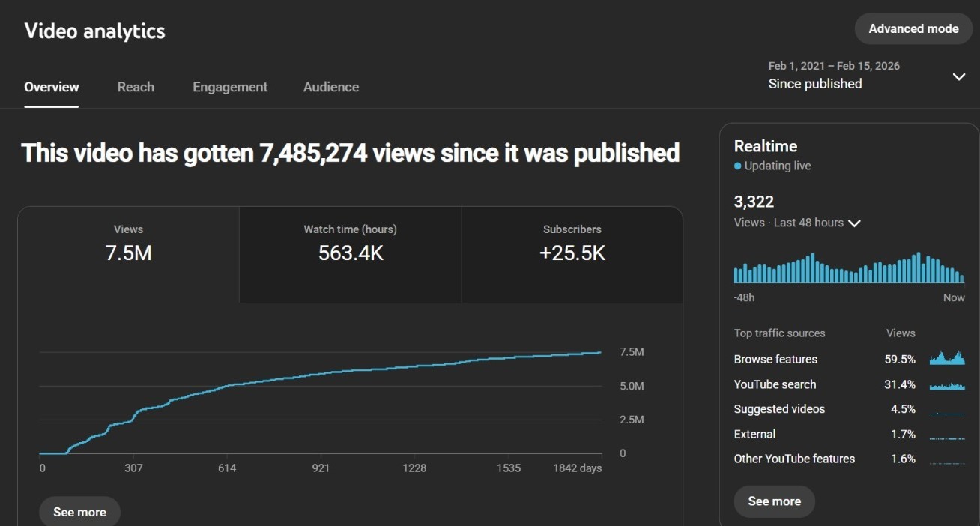Click the Advanced mode button
Viewport: 980px width, 526px height.
[x=913, y=29]
